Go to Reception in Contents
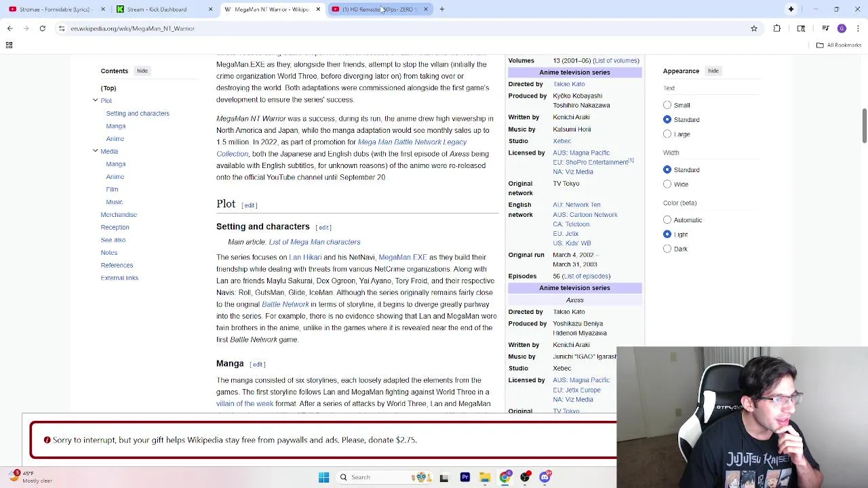 pos(115,227)
